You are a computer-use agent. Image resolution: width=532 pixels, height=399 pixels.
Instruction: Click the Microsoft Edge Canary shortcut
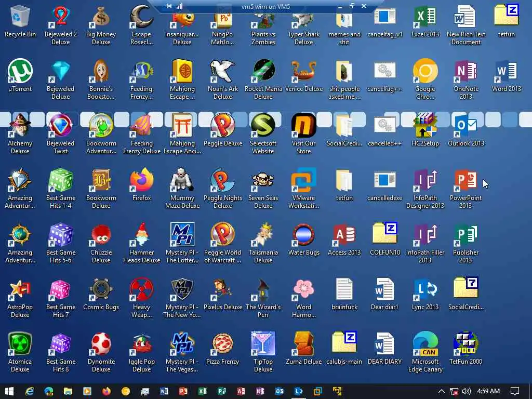point(425,353)
